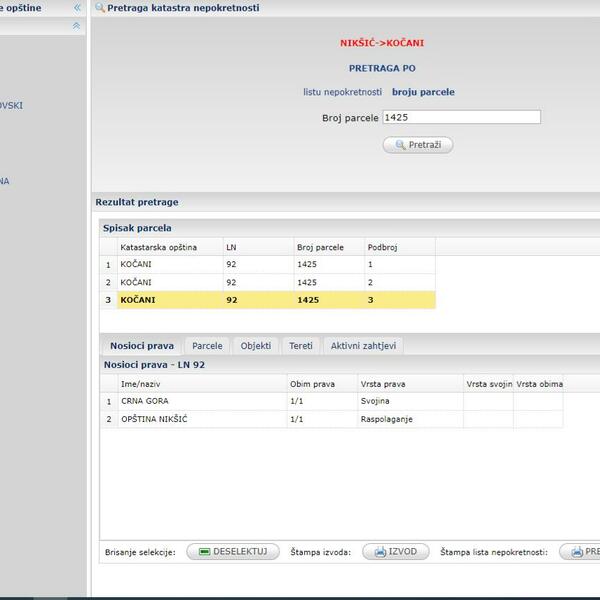The width and height of the screenshot is (600, 600).
Task: Collapse the sidebar section with up chevrons
Action: [77, 26]
